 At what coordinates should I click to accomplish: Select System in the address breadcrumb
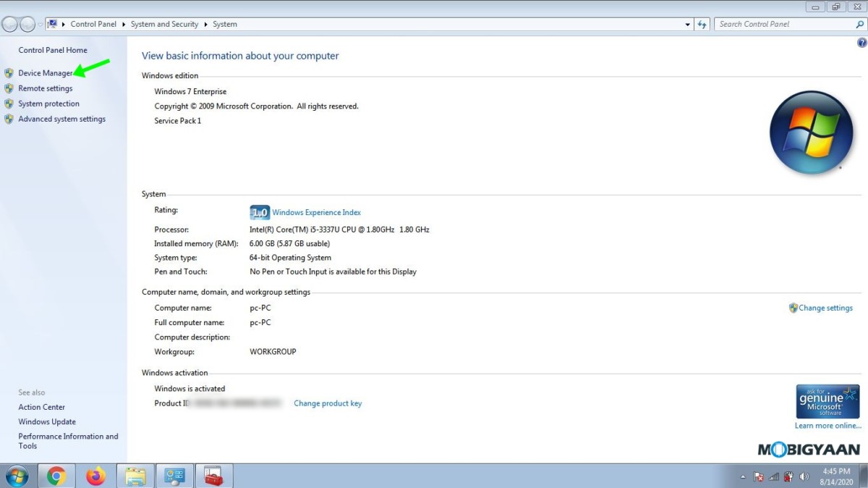tap(225, 24)
